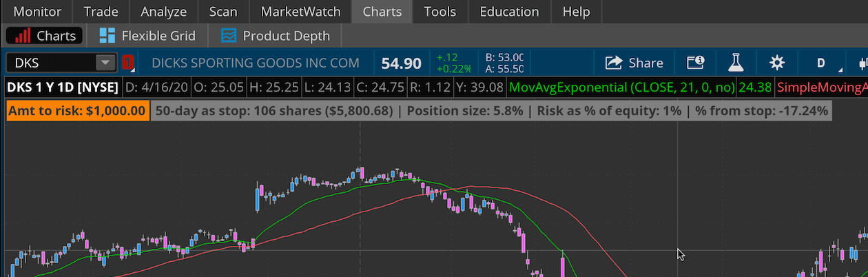Open the Flexible Grid sub-tab
The width and height of the screenshot is (868, 277).
point(147,36)
